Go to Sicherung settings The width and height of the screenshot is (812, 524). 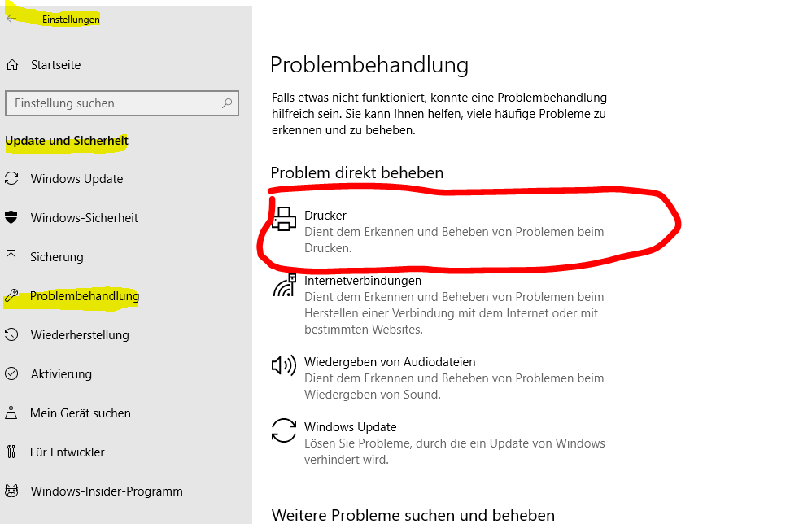tap(56, 257)
